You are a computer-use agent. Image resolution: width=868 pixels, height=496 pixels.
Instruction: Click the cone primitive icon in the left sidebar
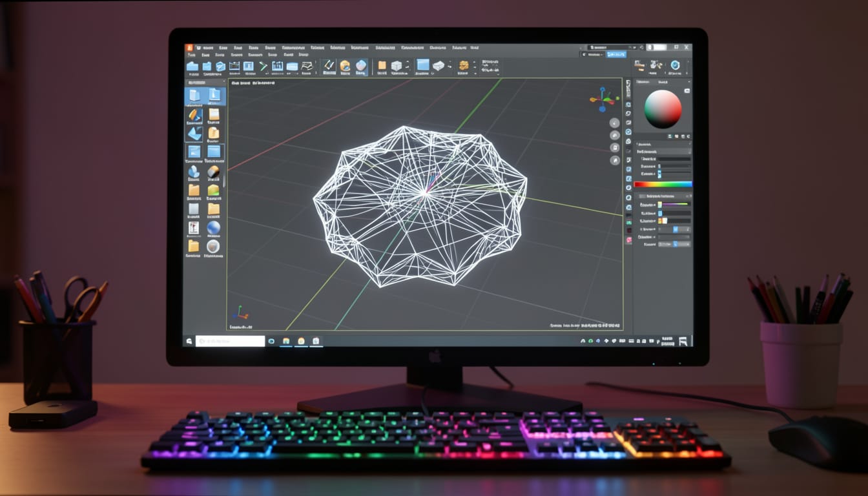click(x=194, y=172)
